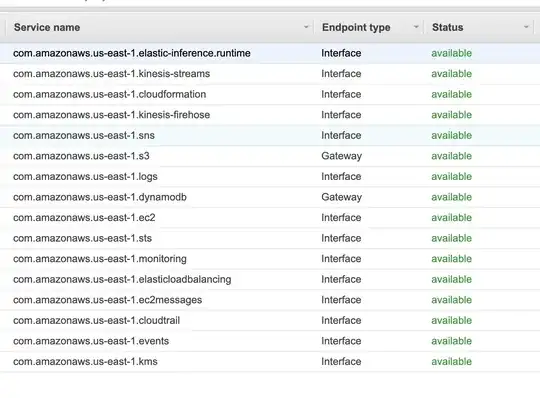Select the ec2messages service name
The width and height of the screenshot is (540, 398).
click(x=107, y=300)
